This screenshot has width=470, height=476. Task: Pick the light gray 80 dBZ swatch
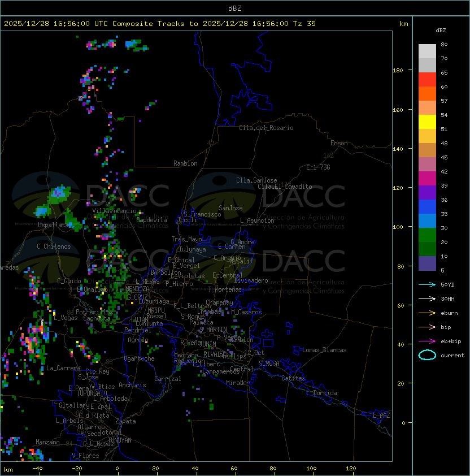(x=427, y=51)
